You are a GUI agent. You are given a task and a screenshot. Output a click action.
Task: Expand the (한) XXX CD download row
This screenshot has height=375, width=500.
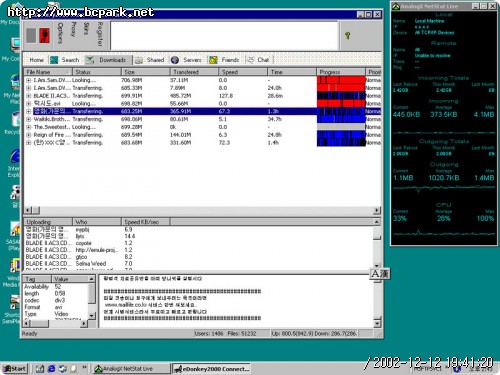point(29,143)
